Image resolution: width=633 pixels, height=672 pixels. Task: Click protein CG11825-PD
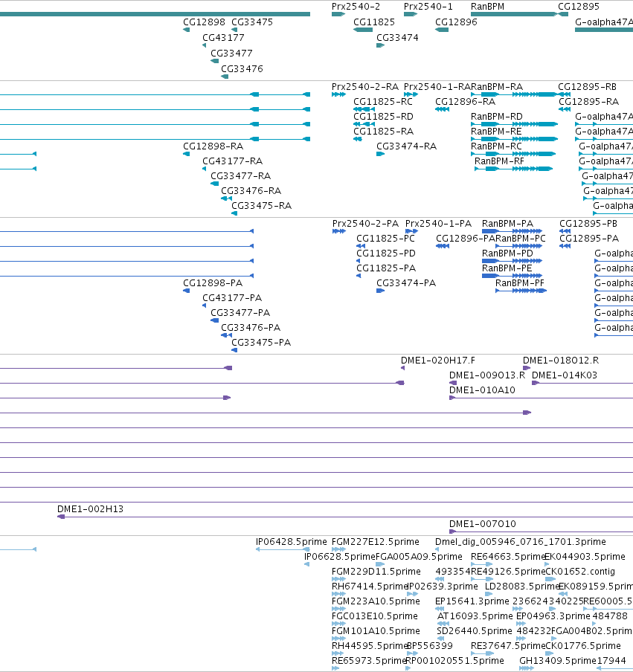pyautogui.click(x=385, y=253)
